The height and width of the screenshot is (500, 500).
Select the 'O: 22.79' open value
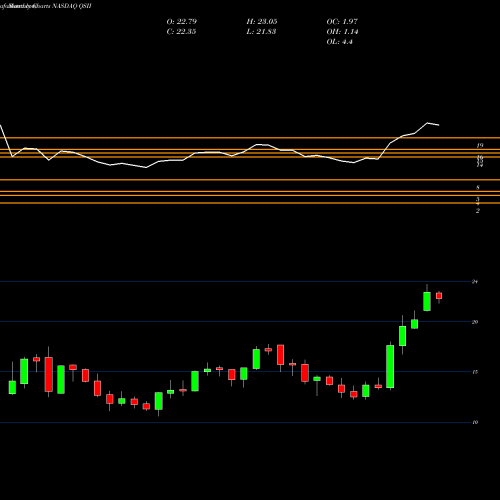(x=182, y=22)
